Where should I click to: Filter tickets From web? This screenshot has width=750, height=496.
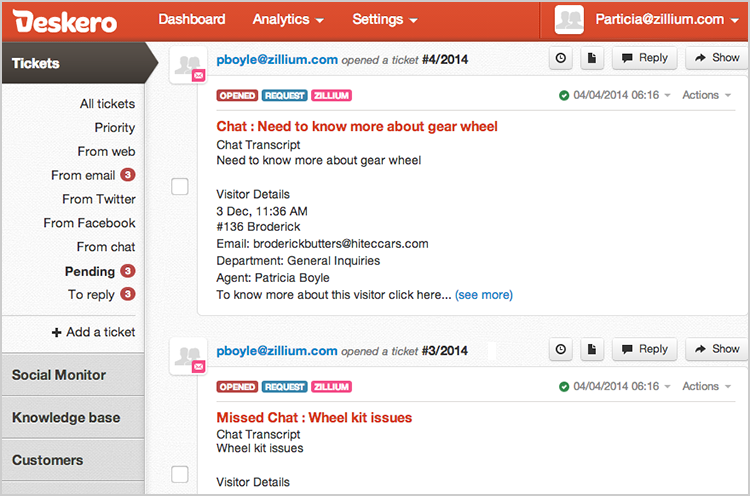(106, 152)
